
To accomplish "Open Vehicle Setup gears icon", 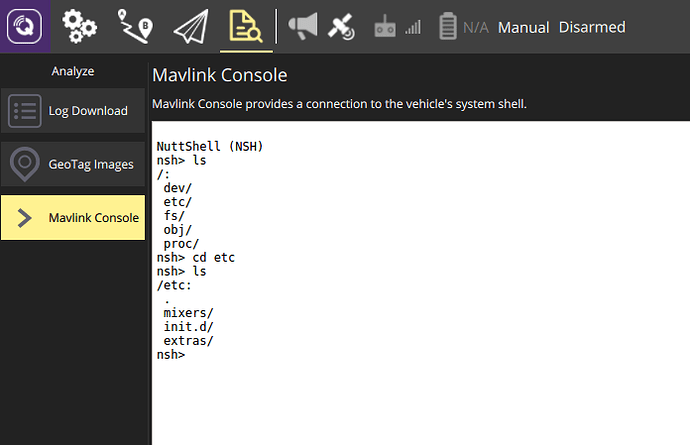I will (79, 27).
